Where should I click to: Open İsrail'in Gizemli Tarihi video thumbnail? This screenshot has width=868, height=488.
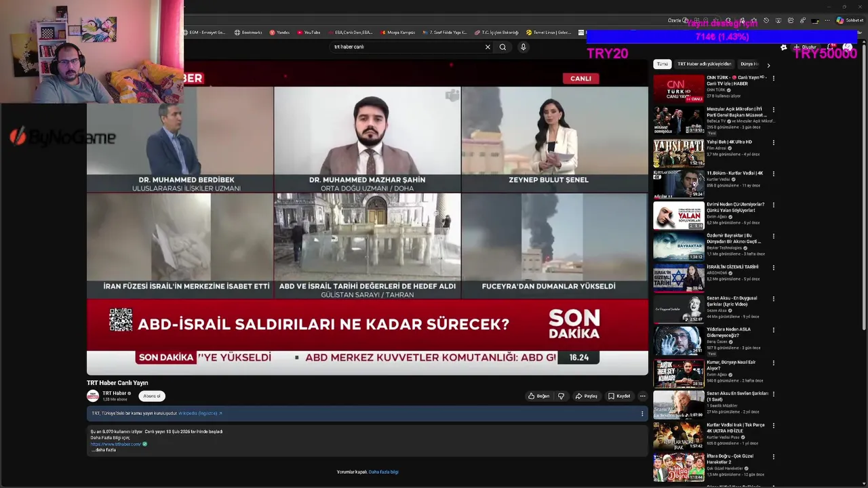coord(679,278)
